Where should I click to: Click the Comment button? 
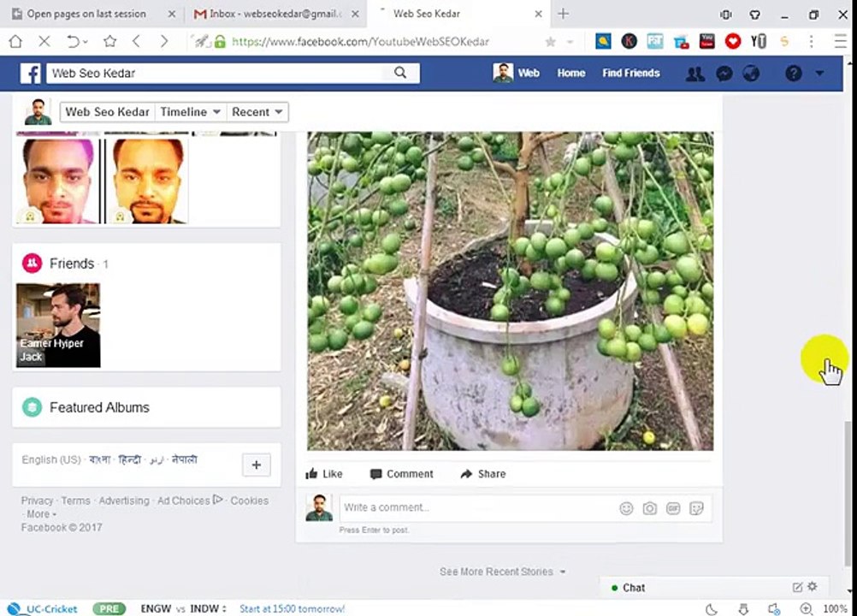402,474
